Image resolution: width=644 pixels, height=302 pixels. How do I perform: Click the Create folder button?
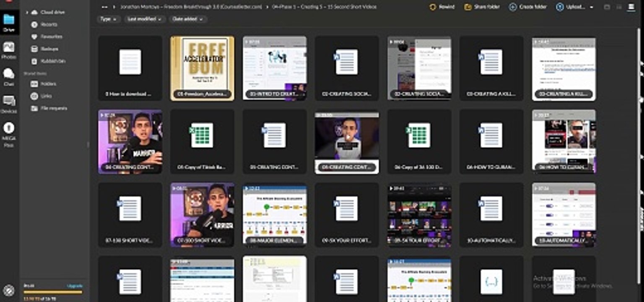coord(527,7)
